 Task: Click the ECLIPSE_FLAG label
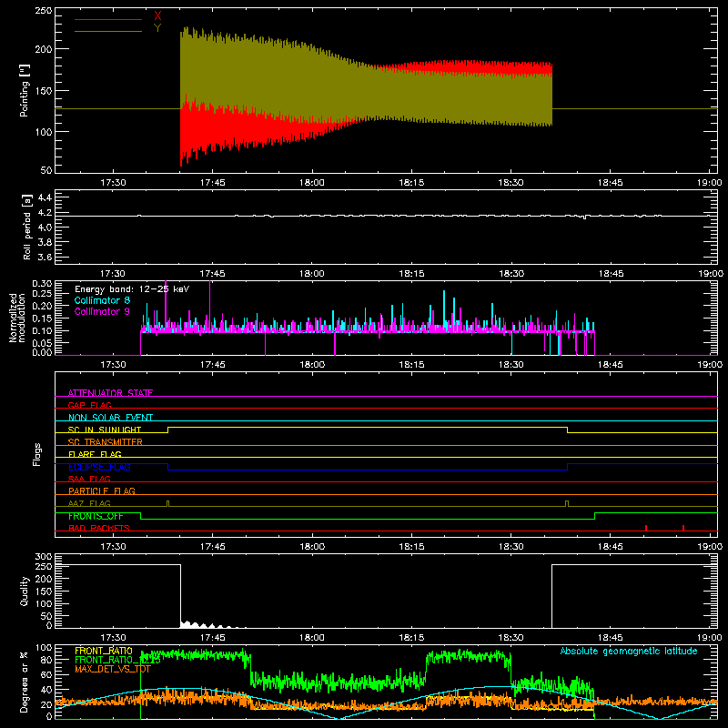(x=99, y=467)
